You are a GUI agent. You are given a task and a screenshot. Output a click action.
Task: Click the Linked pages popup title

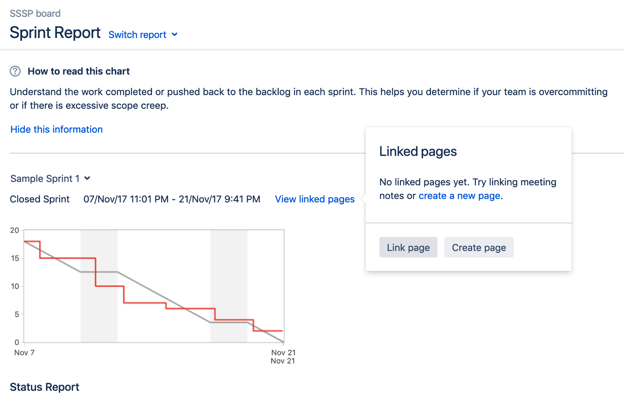[418, 152]
